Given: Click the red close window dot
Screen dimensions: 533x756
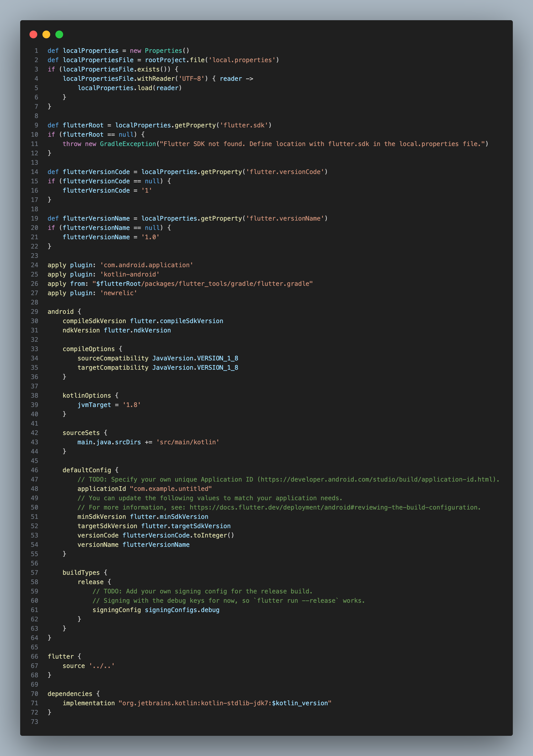Looking at the screenshot, I should [x=33, y=34].
